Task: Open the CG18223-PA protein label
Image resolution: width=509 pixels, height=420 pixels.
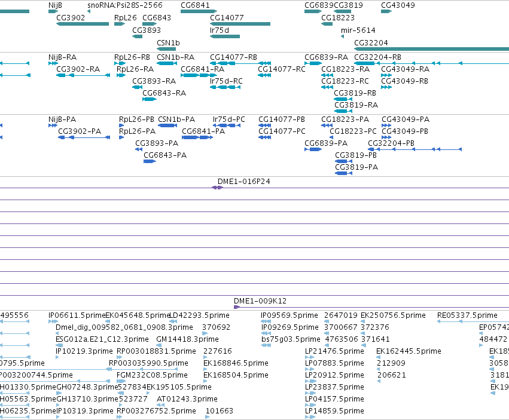Action: (345, 119)
